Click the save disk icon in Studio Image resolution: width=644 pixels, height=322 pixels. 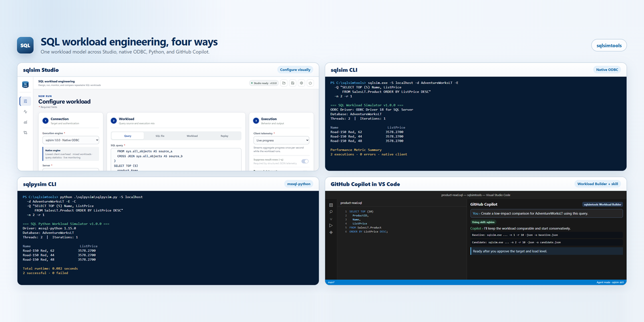click(x=293, y=83)
